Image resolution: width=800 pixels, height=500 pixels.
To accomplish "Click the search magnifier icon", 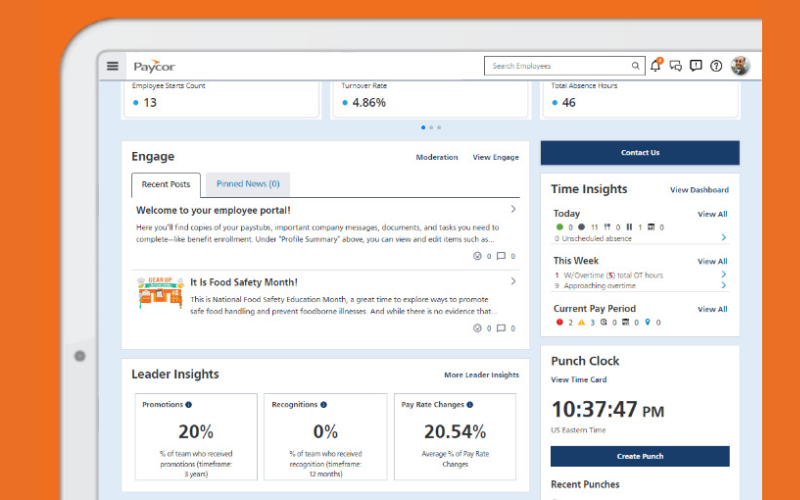I will coord(635,66).
